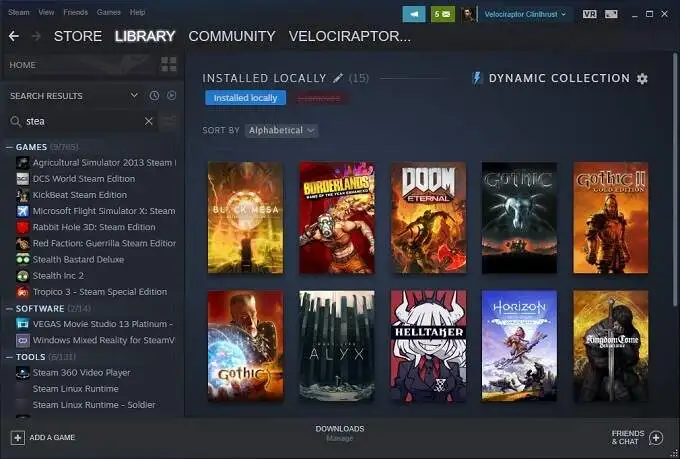Click the ready-to-play filter icon
Viewport: 680px width, 459px height.
click(x=172, y=95)
